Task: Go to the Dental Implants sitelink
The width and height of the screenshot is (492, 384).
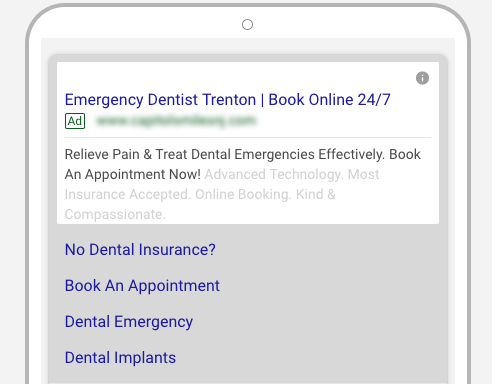Action: pyautogui.click(x=120, y=358)
